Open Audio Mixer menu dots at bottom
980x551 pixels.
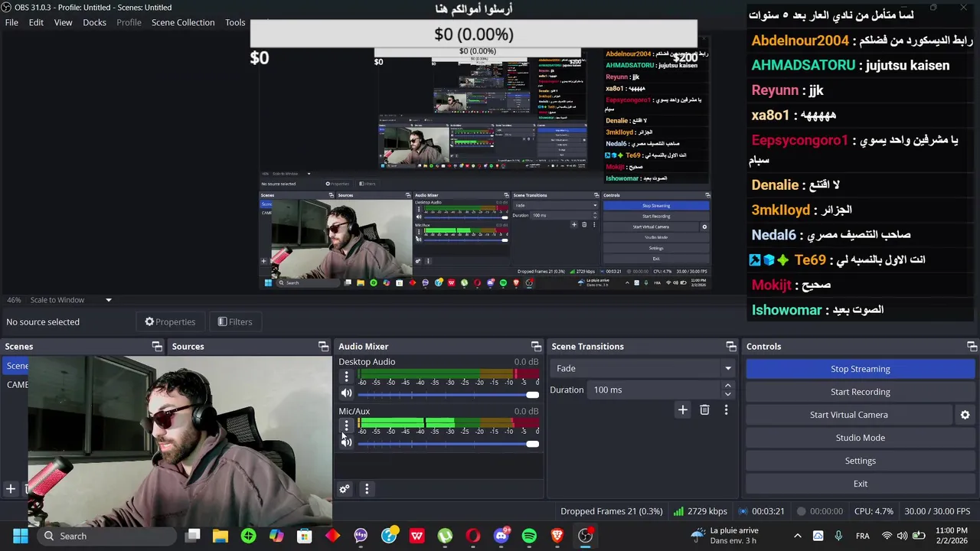pos(367,489)
